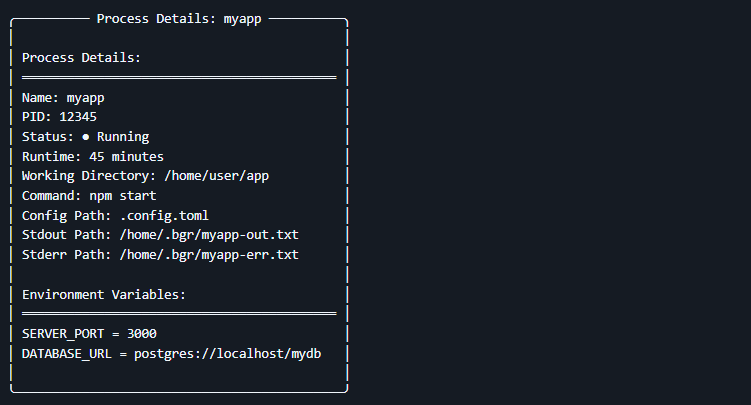Click the Name: myapp line
Viewport: 751px width, 405px height.
pos(63,98)
